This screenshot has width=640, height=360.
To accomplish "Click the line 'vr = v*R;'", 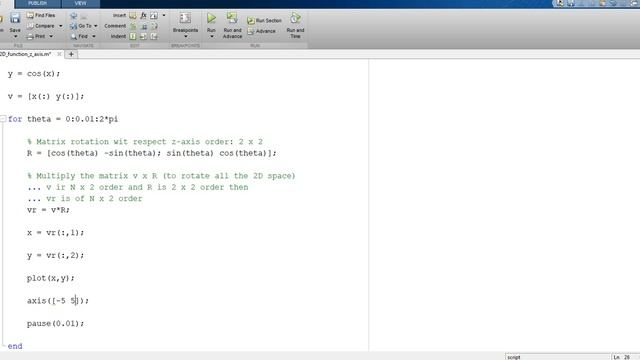I will tap(48, 210).
